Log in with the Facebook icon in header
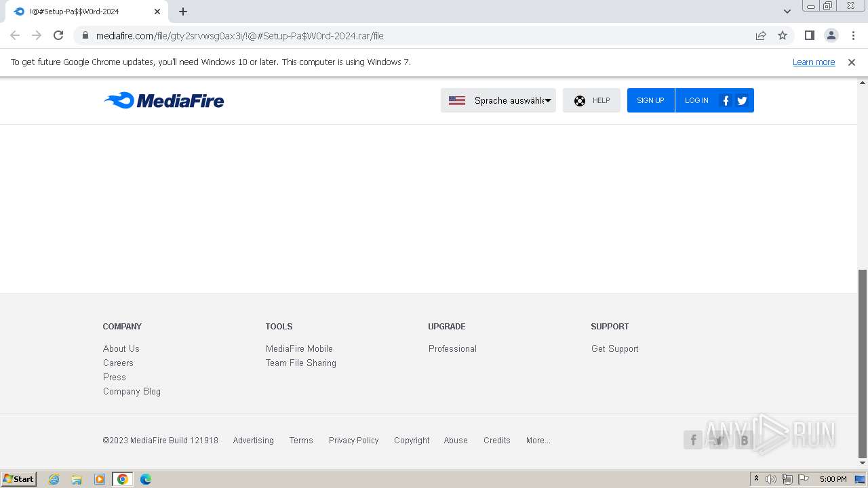The image size is (868, 488). pyautogui.click(x=726, y=100)
